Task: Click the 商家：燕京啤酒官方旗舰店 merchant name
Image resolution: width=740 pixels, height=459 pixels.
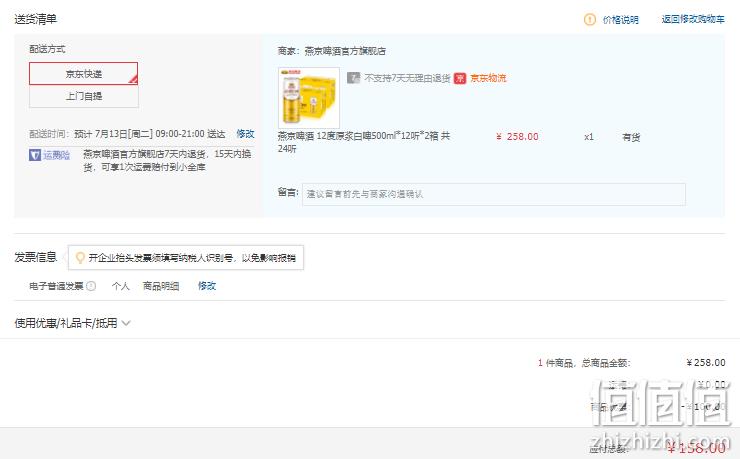Action: 332,51
